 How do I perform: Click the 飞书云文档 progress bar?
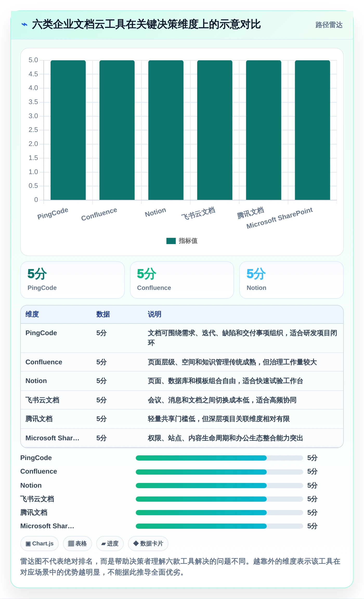219,499
